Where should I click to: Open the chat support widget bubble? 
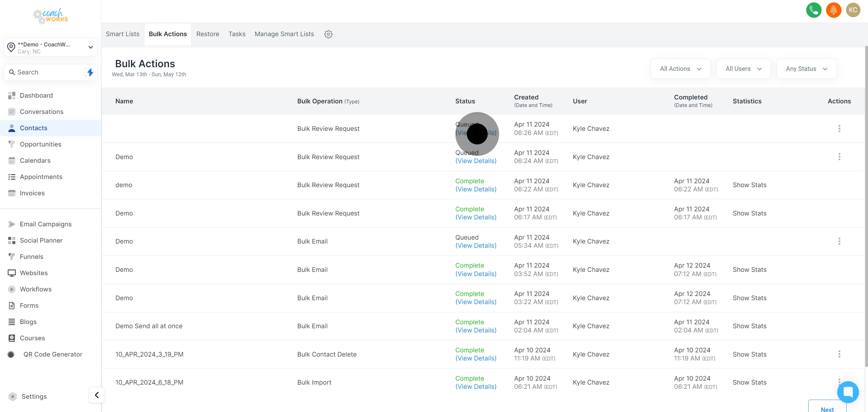point(848,392)
